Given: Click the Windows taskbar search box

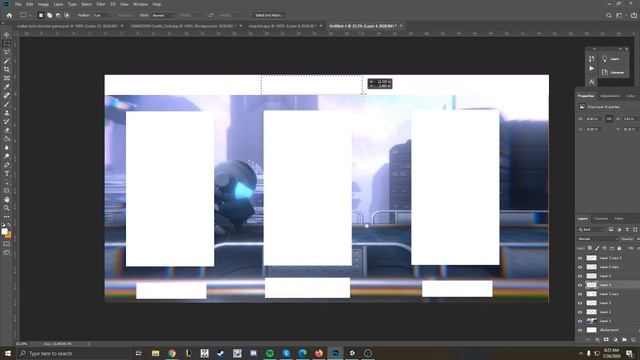Looking at the screenshot, I should tap(73, 353).
